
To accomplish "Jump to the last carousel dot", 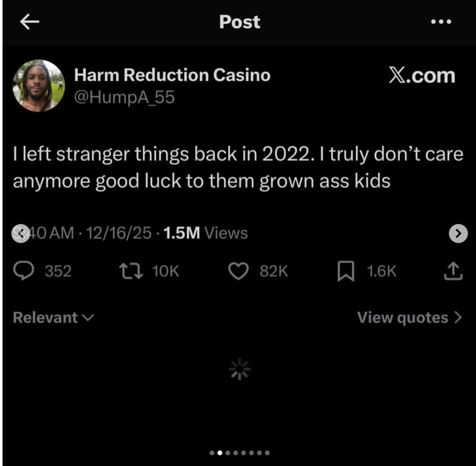I will [267, 453].
